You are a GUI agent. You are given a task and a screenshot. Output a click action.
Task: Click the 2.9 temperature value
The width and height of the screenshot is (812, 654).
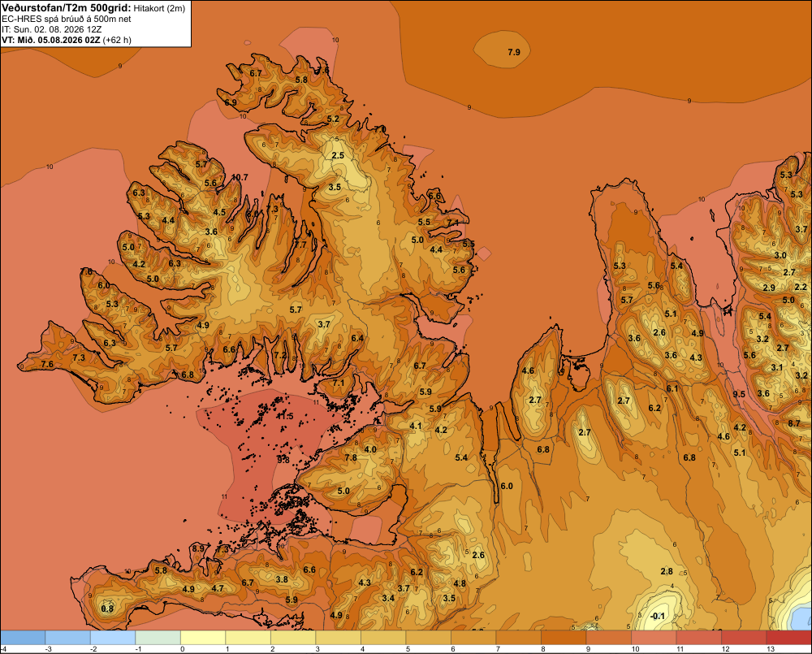coord(769,288)
